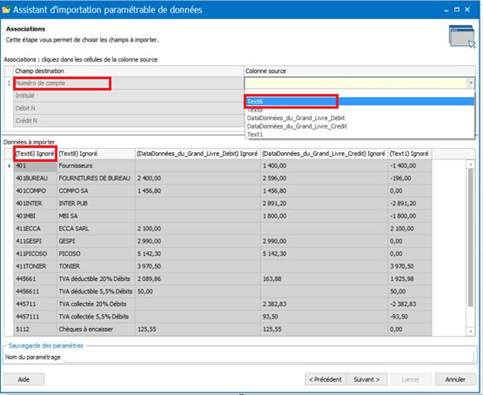Click the 2 596,00 credit cell
The image size is (483, 395).
324,178
